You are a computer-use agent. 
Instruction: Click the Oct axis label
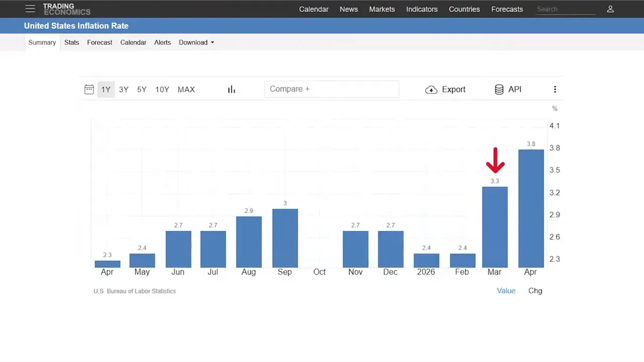click(319, 272)
